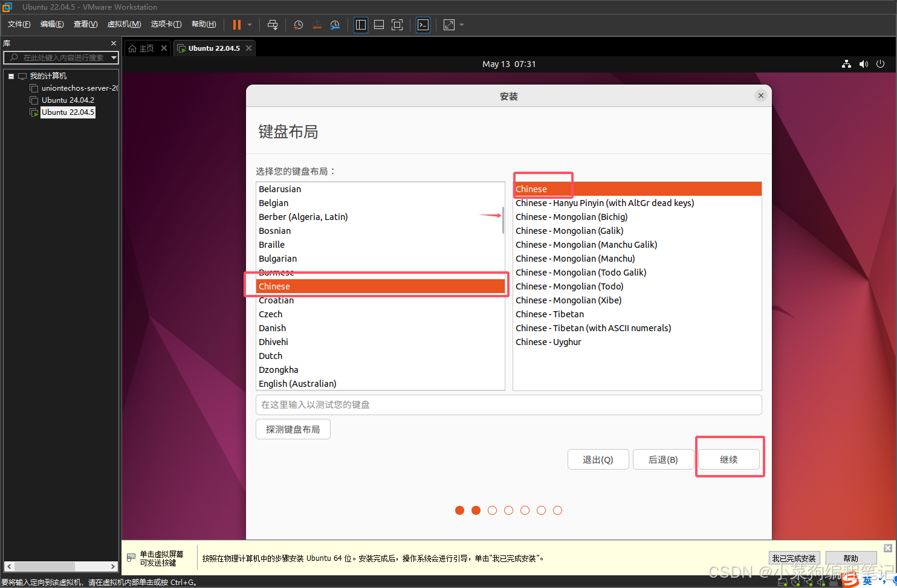The width and height of the screenshot is (897, 588).
Task: Send Ctrl+Alt+Del to the virtual machine
Action: point(273,25)
